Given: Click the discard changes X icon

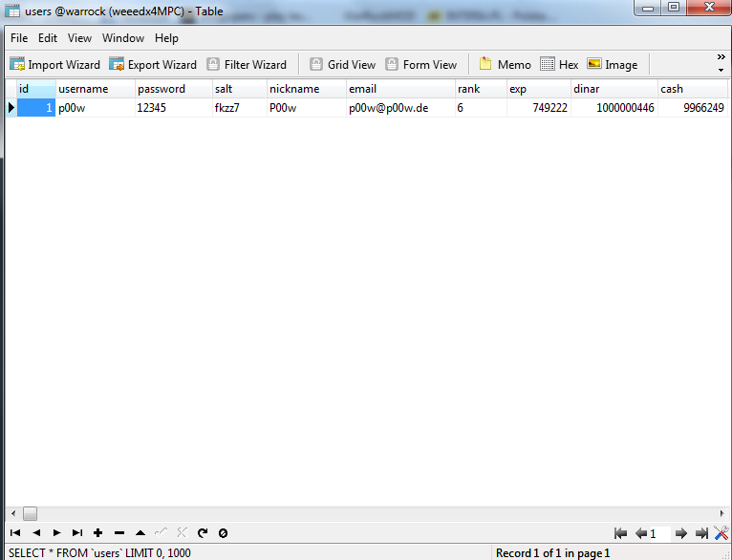Looking at the screenshot, I should (x=183, y=533).
